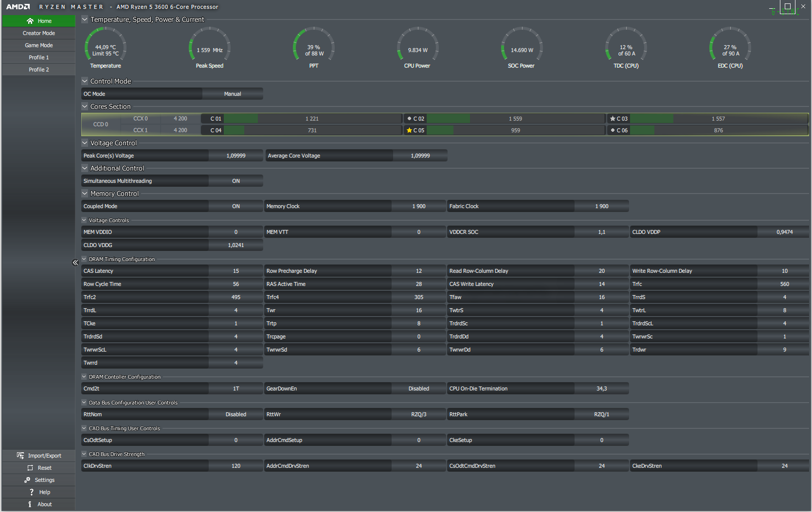Click the gold star icon on core C 05
Screen dimensions: 812x512
pos(409,130)
